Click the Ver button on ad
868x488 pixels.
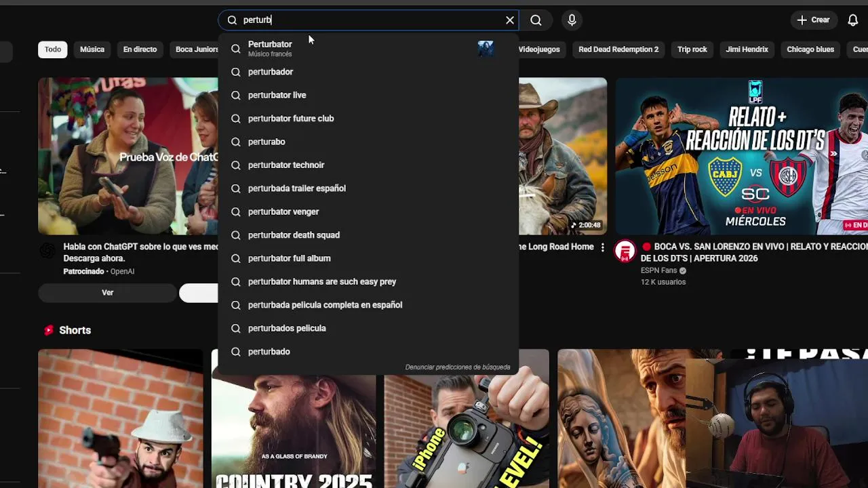pyautogui.click(x=107, y=293)
